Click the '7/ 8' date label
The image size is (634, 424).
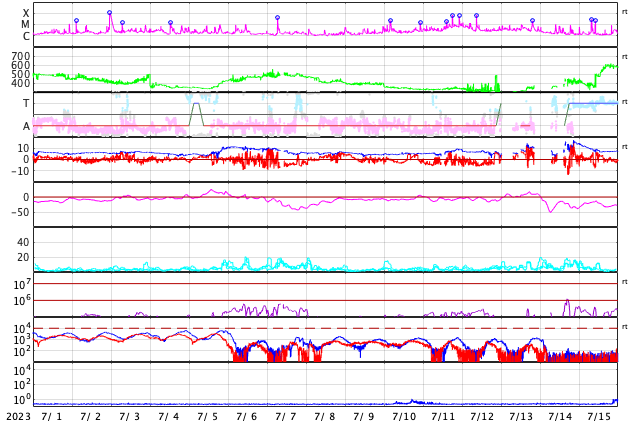point(325,417)
